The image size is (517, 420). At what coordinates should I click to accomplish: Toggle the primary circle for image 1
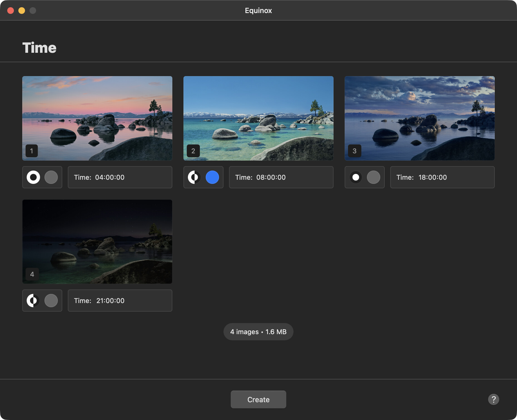pos(51,177)
